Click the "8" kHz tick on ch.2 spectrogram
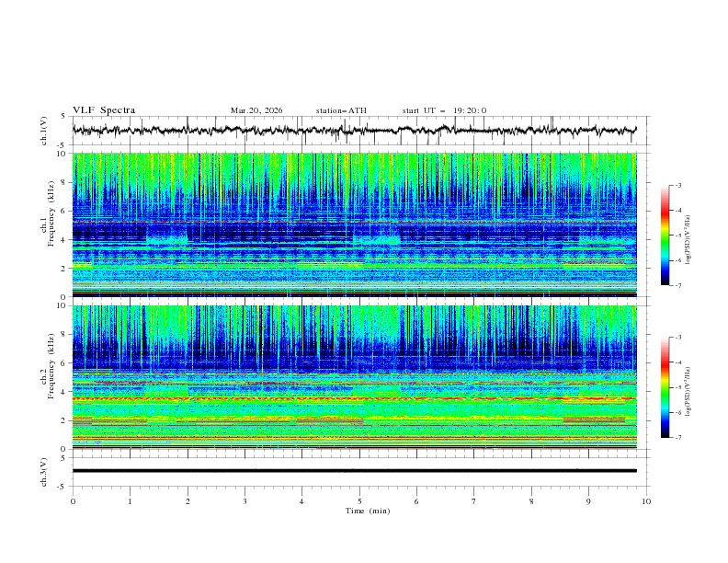The width and height of the screenshot is (728, 563). tap(64, 335)
